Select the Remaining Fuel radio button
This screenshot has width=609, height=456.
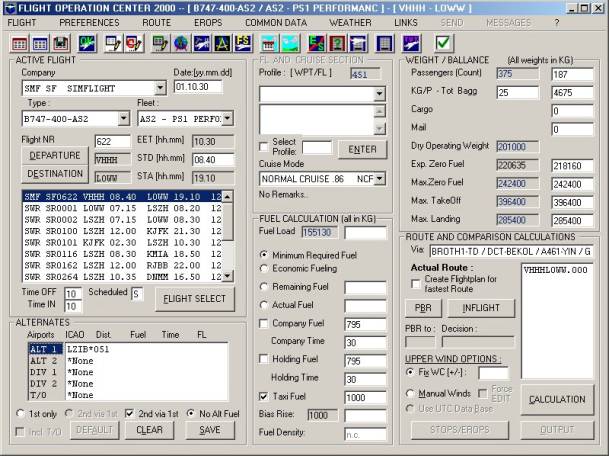point(264,287)
